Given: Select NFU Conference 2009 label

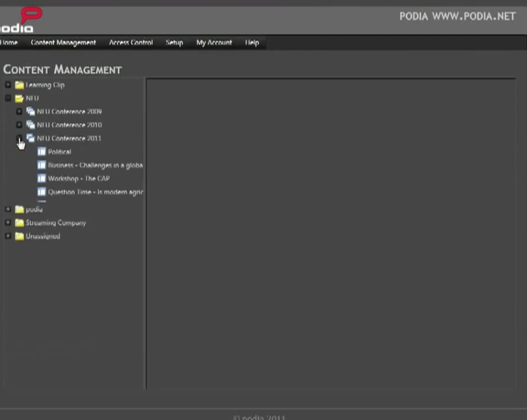Looking at the screenshot, I should click(69, 111).
